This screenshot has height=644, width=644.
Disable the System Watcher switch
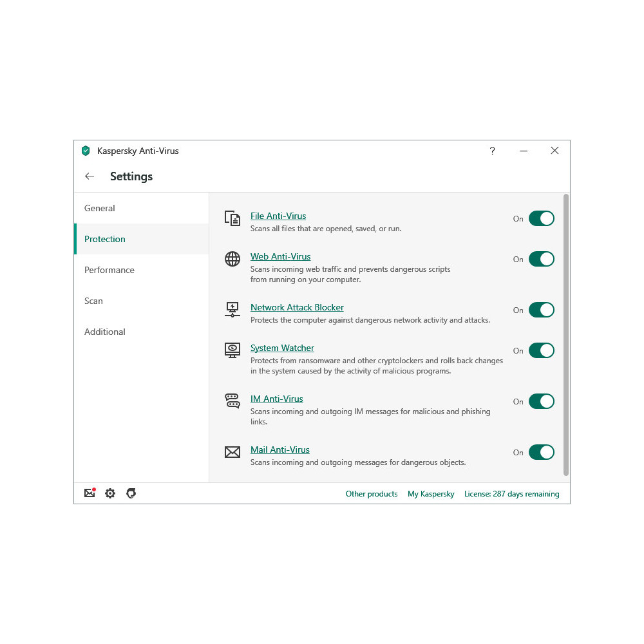coord(542,351)
